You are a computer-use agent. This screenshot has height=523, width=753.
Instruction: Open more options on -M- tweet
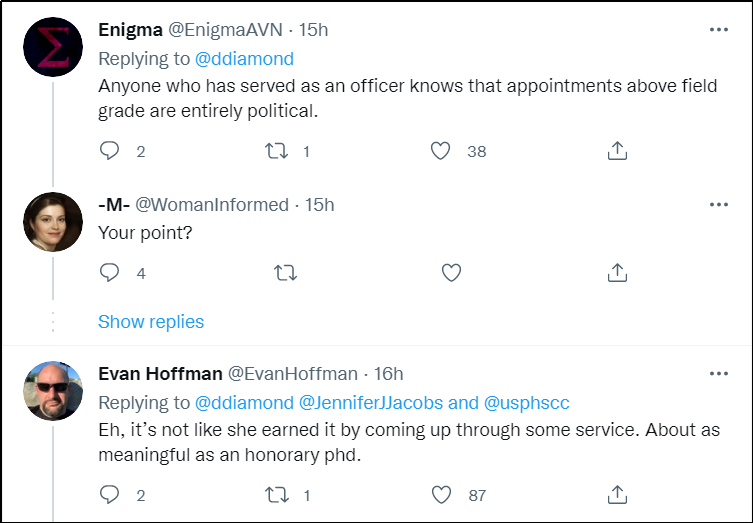click(718, 204)
